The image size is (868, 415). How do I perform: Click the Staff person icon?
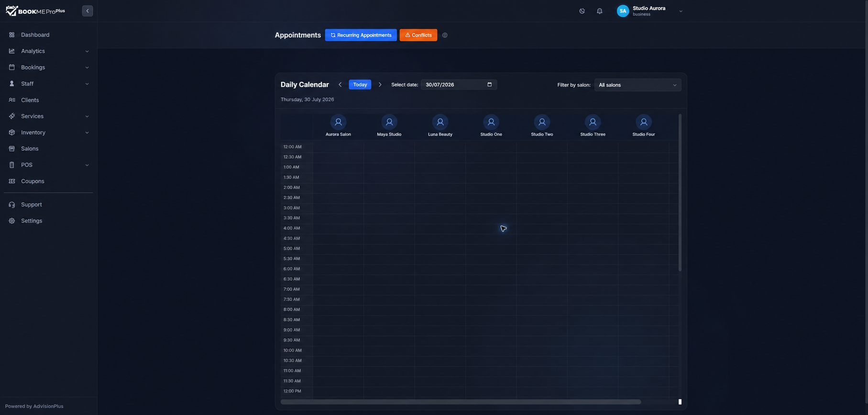click(x=12, y=84)
